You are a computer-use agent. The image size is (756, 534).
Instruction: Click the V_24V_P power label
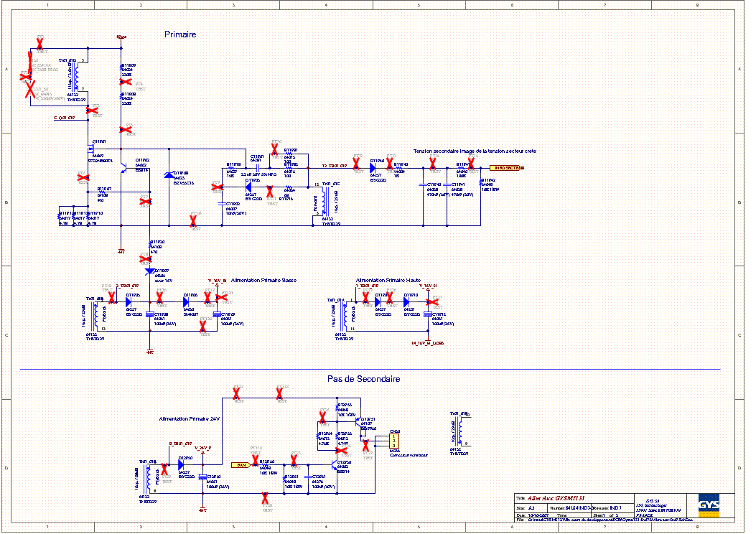click(x=203, y=448)
